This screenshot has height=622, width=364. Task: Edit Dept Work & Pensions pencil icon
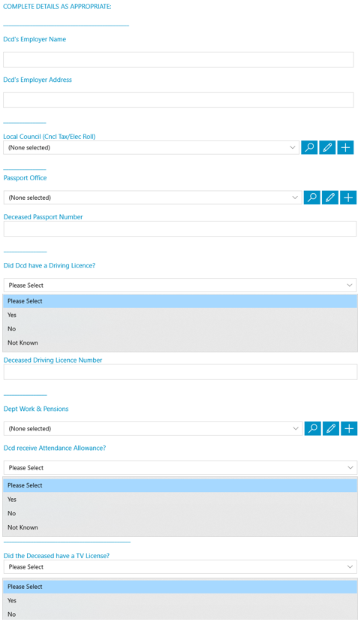[331, 428]
